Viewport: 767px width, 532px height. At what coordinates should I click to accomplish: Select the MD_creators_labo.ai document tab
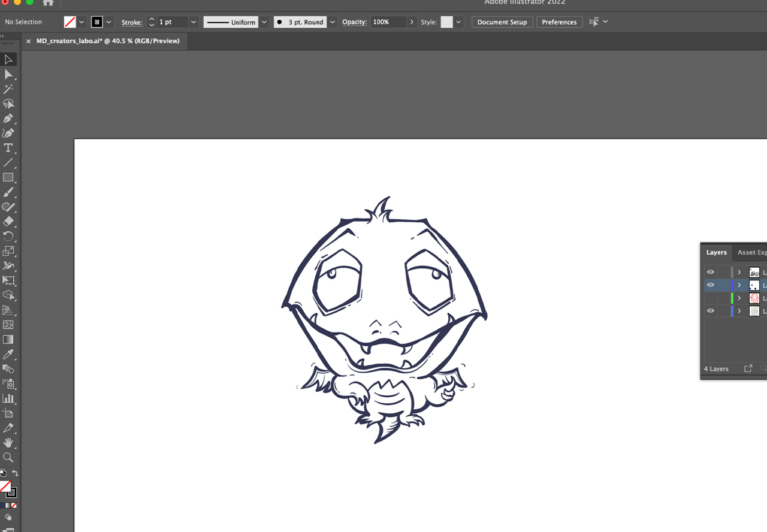108,41
